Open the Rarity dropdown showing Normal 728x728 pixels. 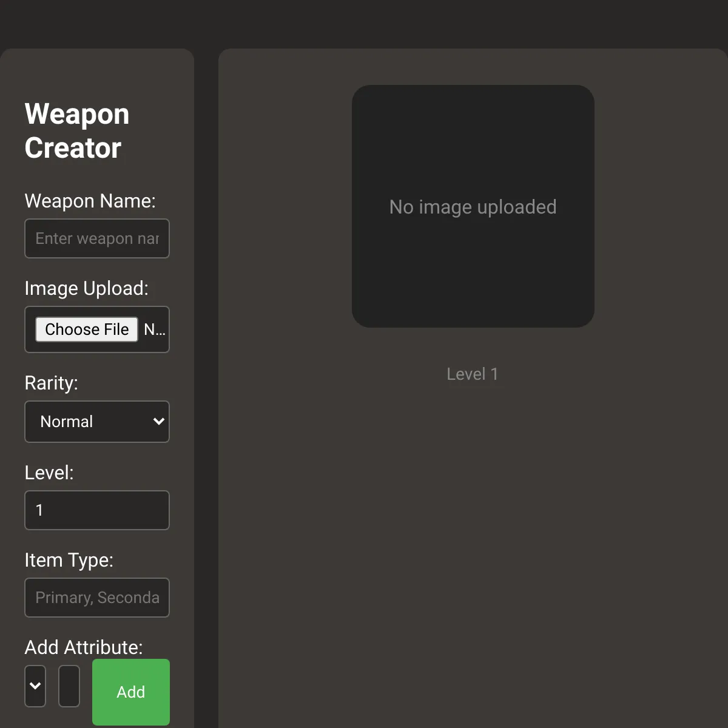coord(97,422)
